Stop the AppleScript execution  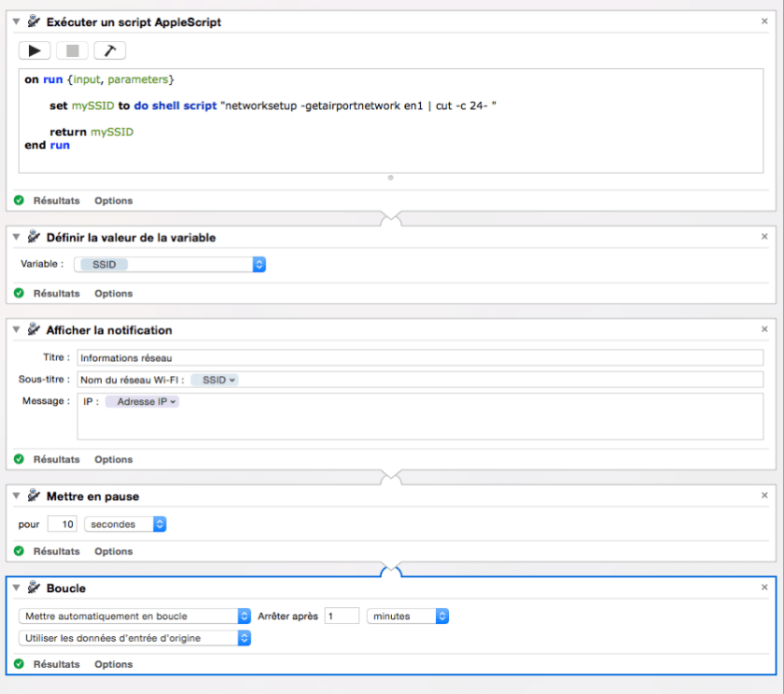pos(72,50)
